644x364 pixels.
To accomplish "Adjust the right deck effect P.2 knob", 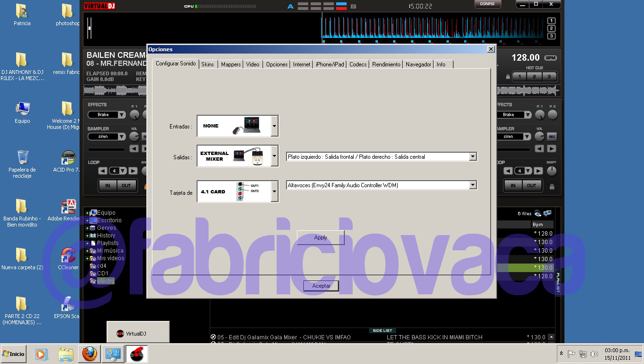I will [x=553, y=115].
